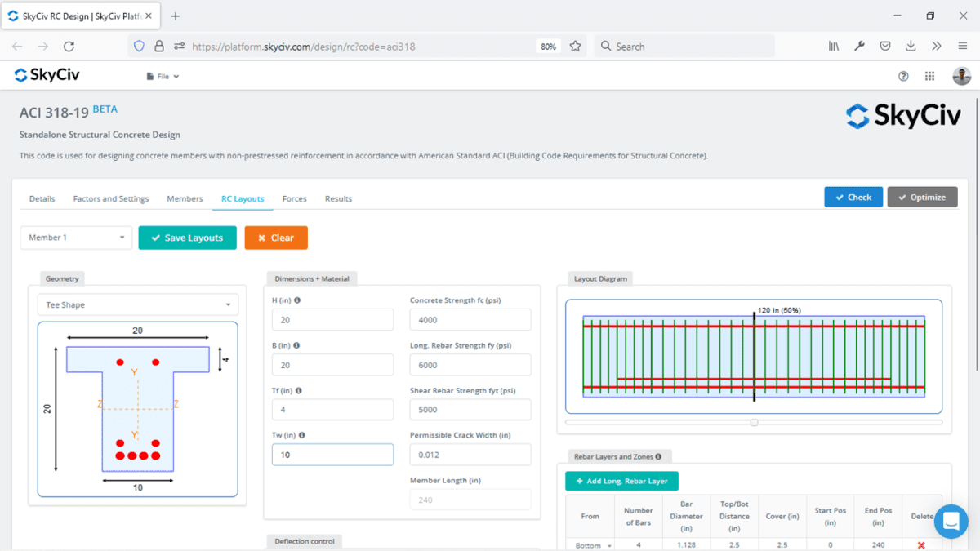Open the chat support bubble
Viewport: 980px width, 551px height.
(951, 522)
